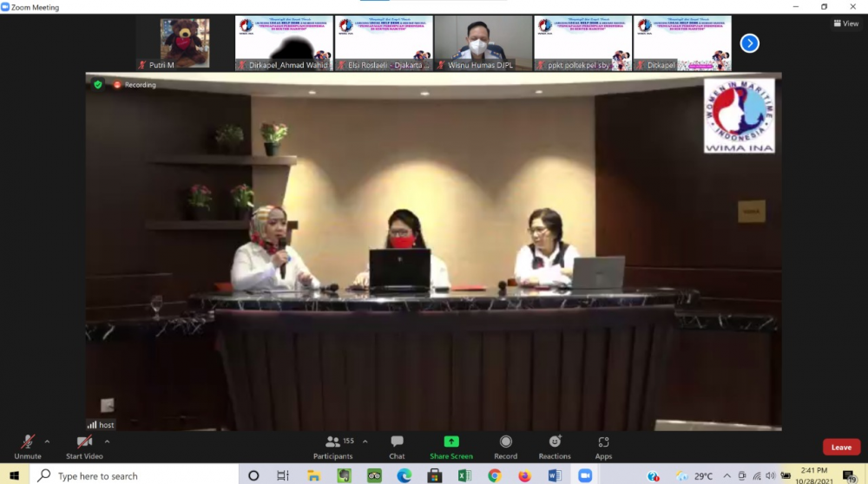This screenshot has width=868, height=484.
Task: Select Wisnu Humas DJPL's video thumbnail
Action: 483,43
